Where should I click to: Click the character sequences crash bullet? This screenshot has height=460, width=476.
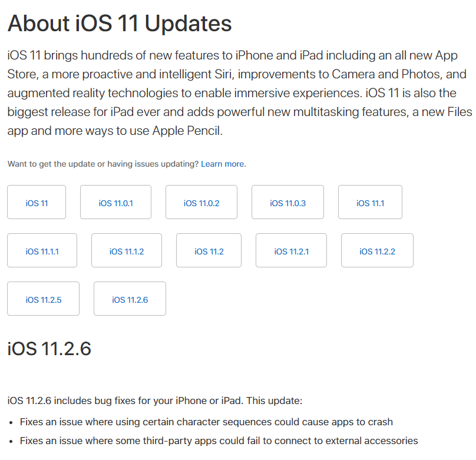click(206, 422)
